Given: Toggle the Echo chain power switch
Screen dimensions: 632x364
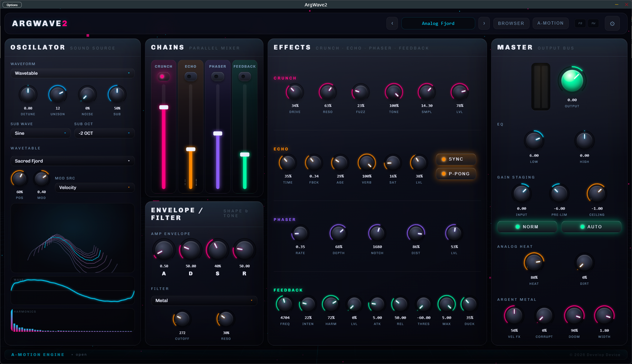Looking at the screenshot, I should pos(191,76).
